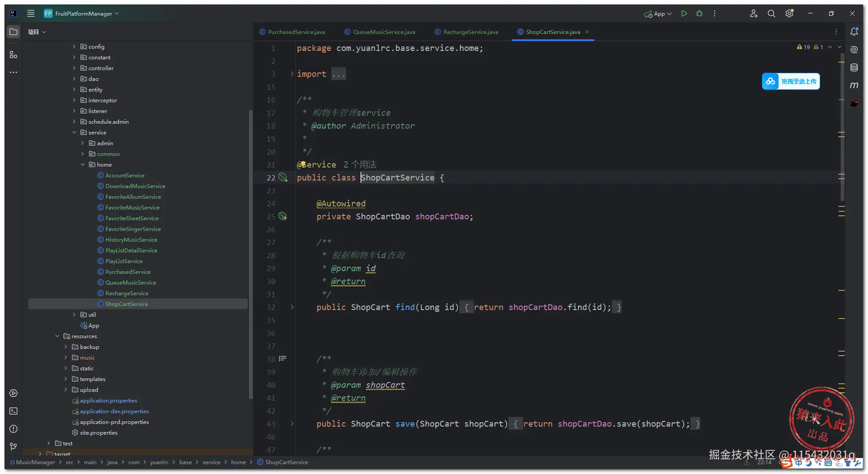Open Search Everywhere magnifier icon
The width and height of the screenshot is (868, 474).
[x=771, y=14]
